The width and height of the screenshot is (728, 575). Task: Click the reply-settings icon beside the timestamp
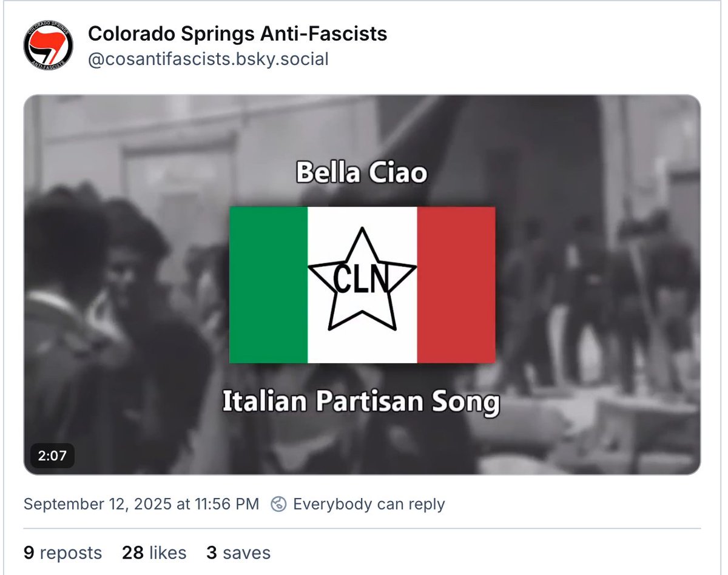(x=278, y=504)
